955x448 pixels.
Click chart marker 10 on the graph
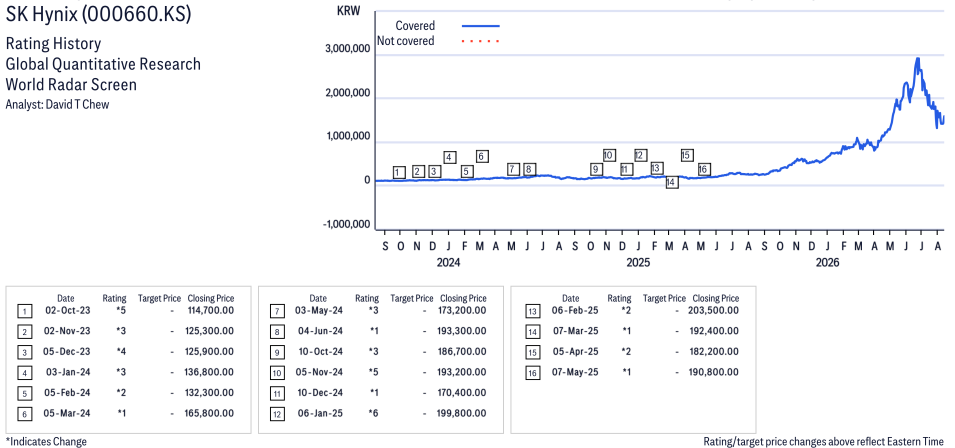pos(609,155)
